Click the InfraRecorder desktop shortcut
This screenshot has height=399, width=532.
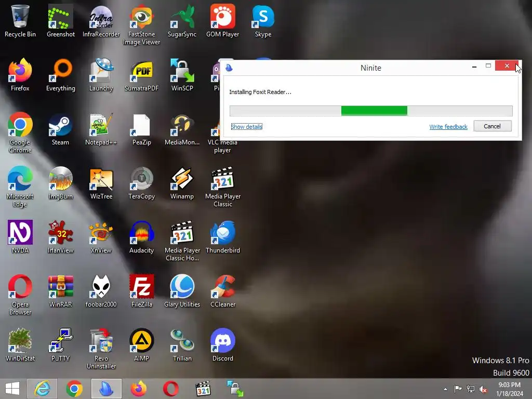[101, 21]
